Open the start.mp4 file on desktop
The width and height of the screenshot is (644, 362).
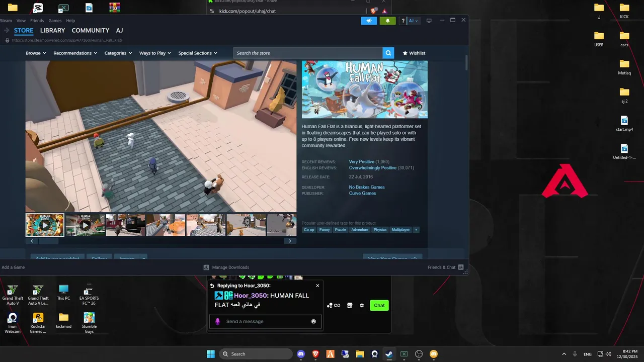624,124
